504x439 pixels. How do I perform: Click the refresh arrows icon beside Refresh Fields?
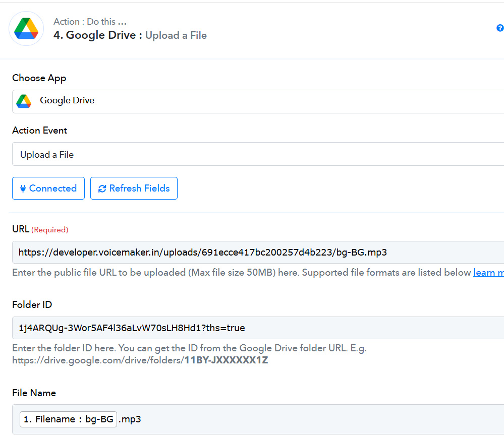point(102,189)
